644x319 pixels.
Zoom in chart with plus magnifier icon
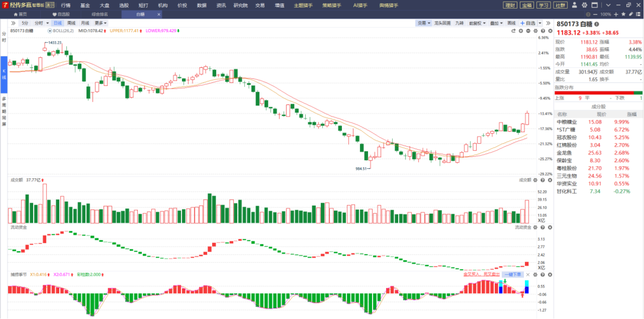(x=521, y=31)
